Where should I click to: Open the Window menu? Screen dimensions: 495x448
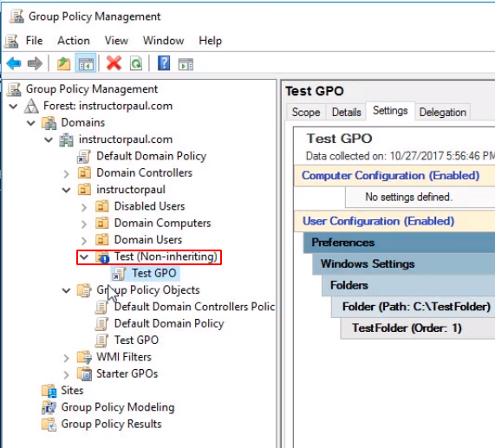164,41
